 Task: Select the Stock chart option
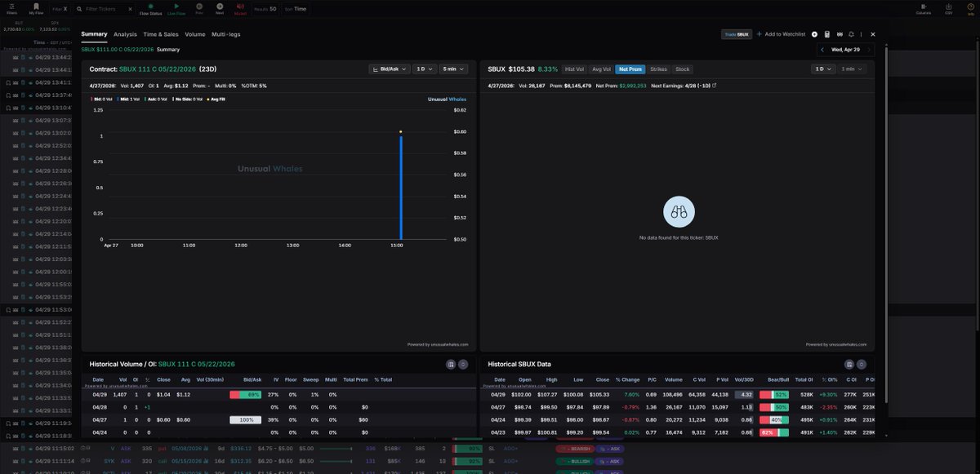[x=683, y=69]
